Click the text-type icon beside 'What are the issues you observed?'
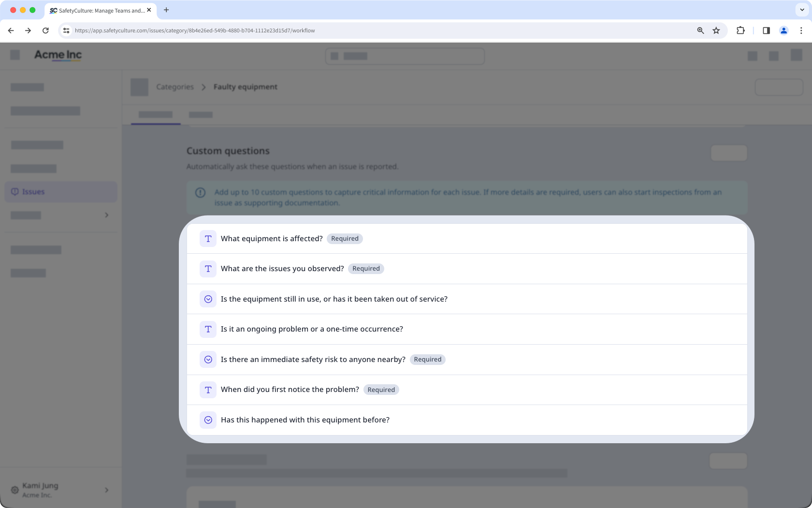Screen dimensions: 812x508 pyautogui.click(x=208, y=269)
